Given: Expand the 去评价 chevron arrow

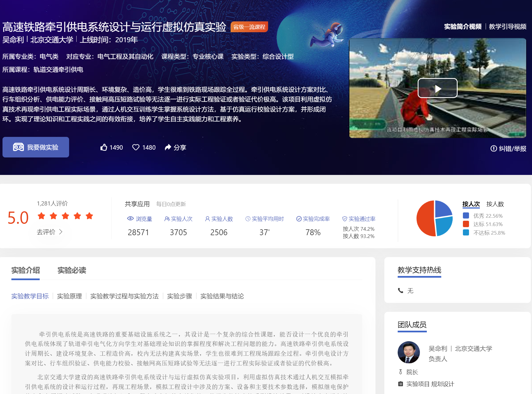Looking at the screenshot, I should point(61,232).
